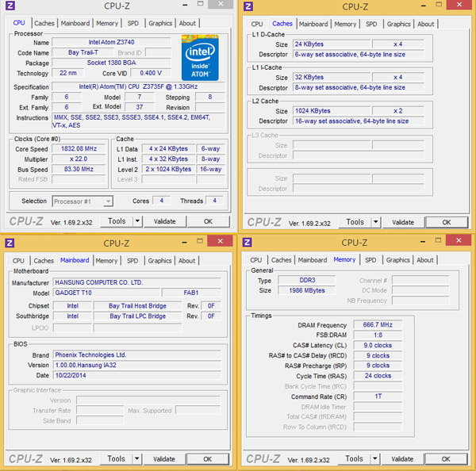Open the Mainboard tab in the CPU window
The height and width of the screenshot is (471, 476).
[x=75, y=23]
